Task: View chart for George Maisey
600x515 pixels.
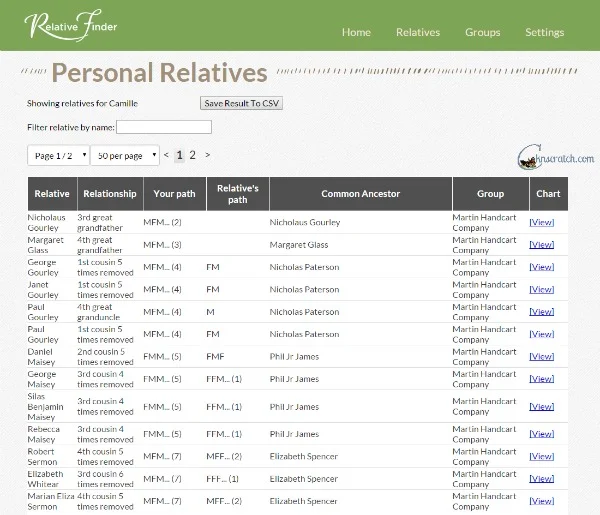Action: tap(541, 379)
